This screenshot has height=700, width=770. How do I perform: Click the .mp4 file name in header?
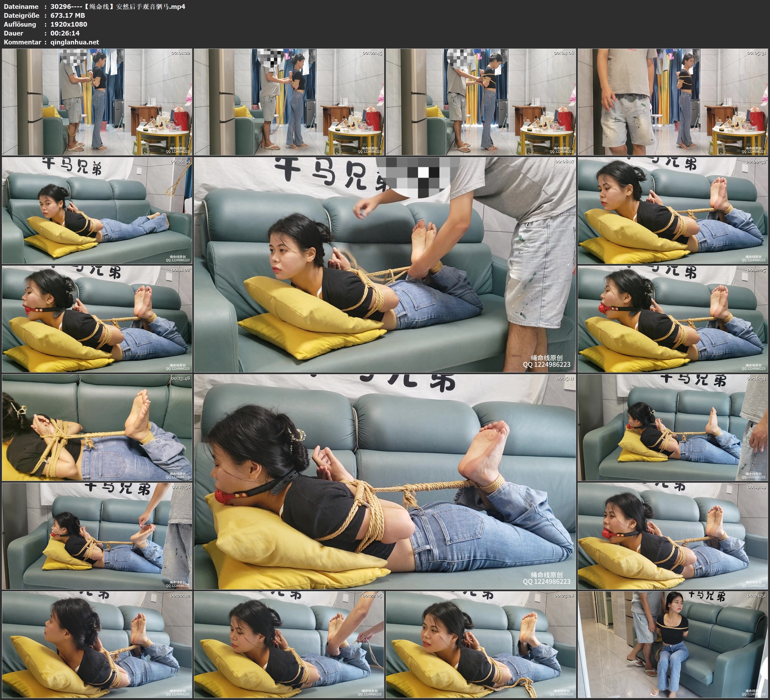coord(118,6)
